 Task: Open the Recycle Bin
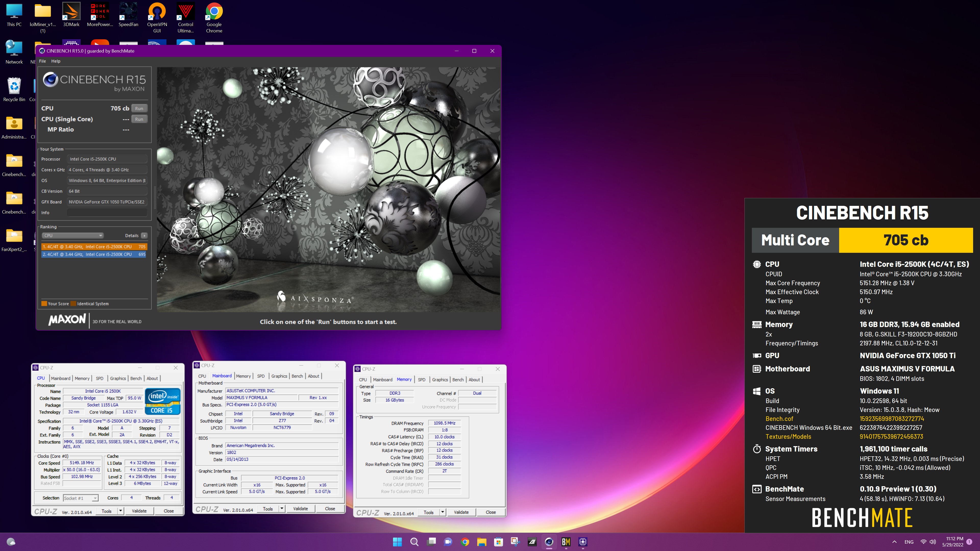tap(14, 90)
